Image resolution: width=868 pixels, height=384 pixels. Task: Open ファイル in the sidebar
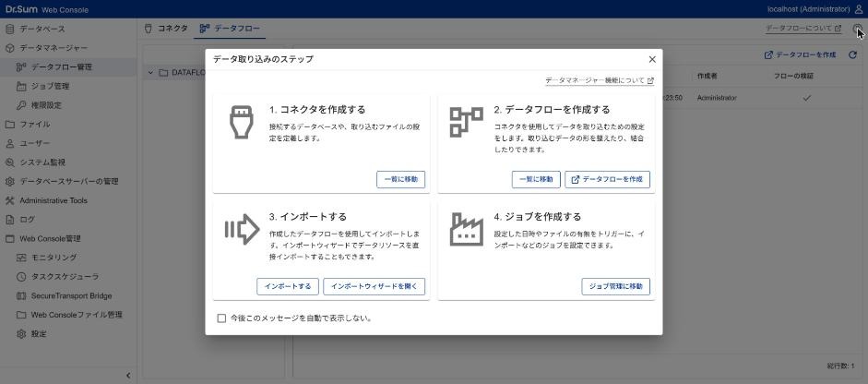click(68, 125)
